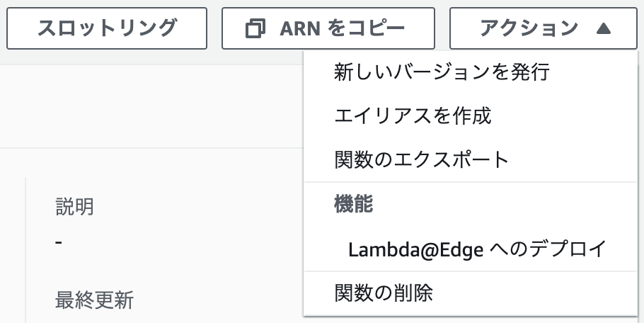Image resolution: width=644 pixels, height=323 pixels.
Task: Click the 最終更新 field label
Action: click(x=94, y=300)
